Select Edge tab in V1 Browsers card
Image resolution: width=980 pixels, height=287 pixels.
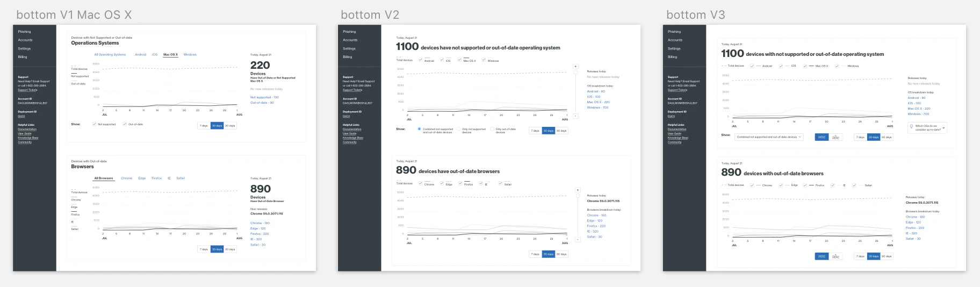pyautogui.click(x=142, y=178)
